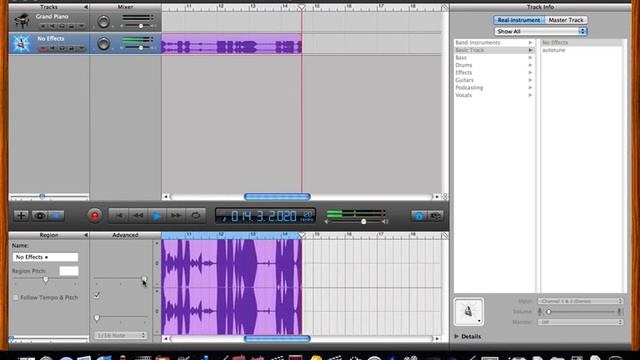This screenshot has width=640, height=360.
Task: Click the Rewind button
Action: pos(138,216)
